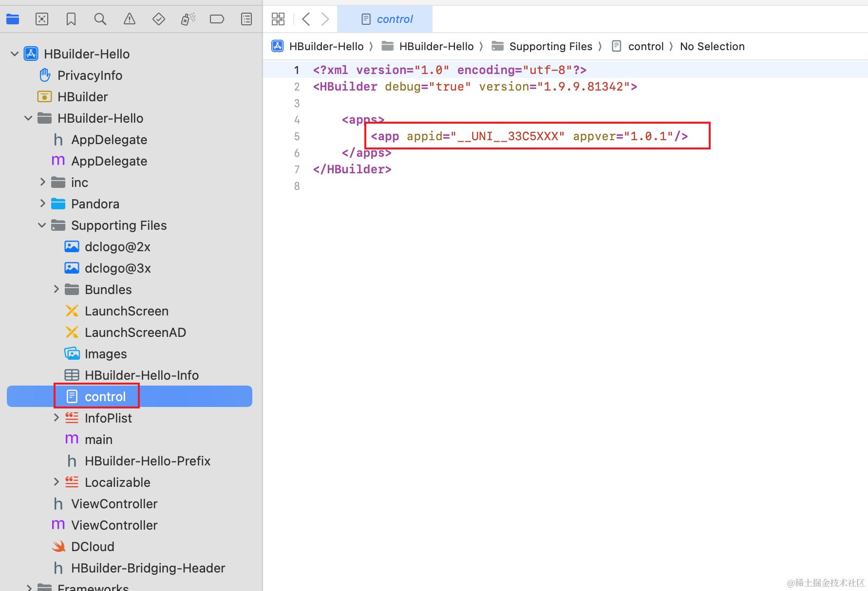Image resolution: width=868 pixels, height=591 pixels.
Task: Open the Issue navigator warning icon
Action: click(x=130, y=19)
